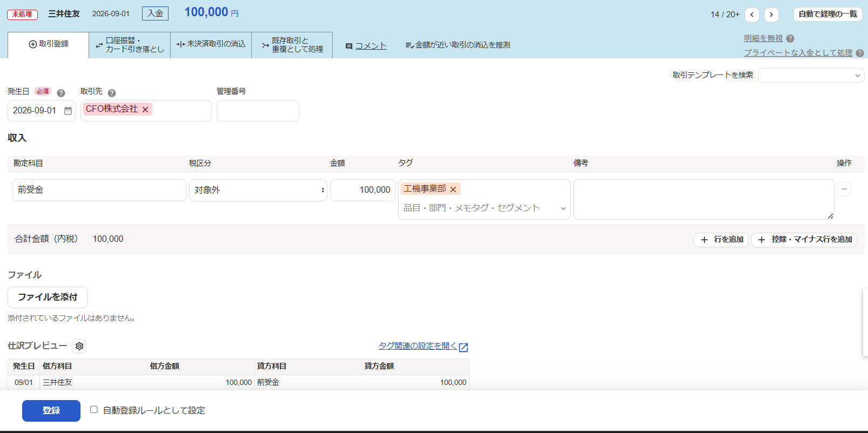
Task: Remove the CFO株式会社 partner tag
Action: pyautogui.click(x=145, y=110)
